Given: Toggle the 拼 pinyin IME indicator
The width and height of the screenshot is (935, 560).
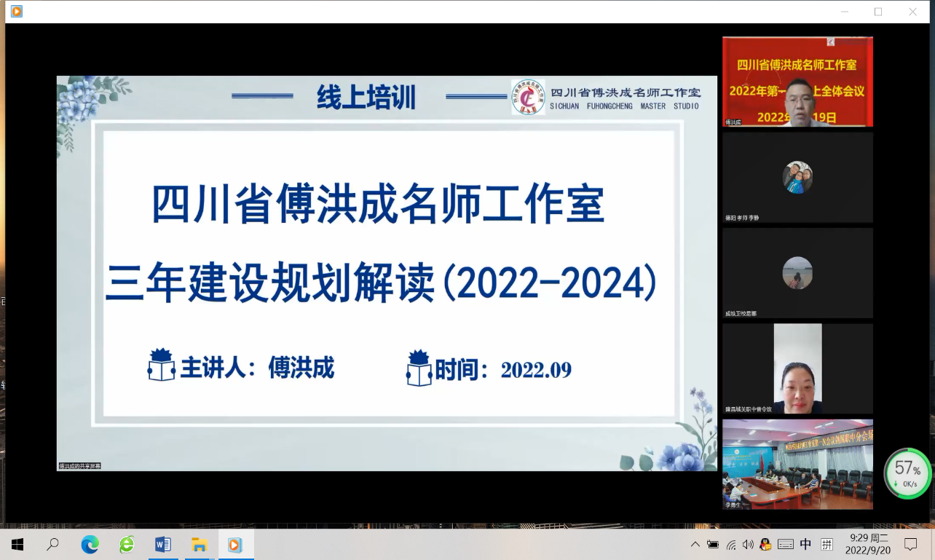Looking at the screenshot, I should click(x=826, y=544).
